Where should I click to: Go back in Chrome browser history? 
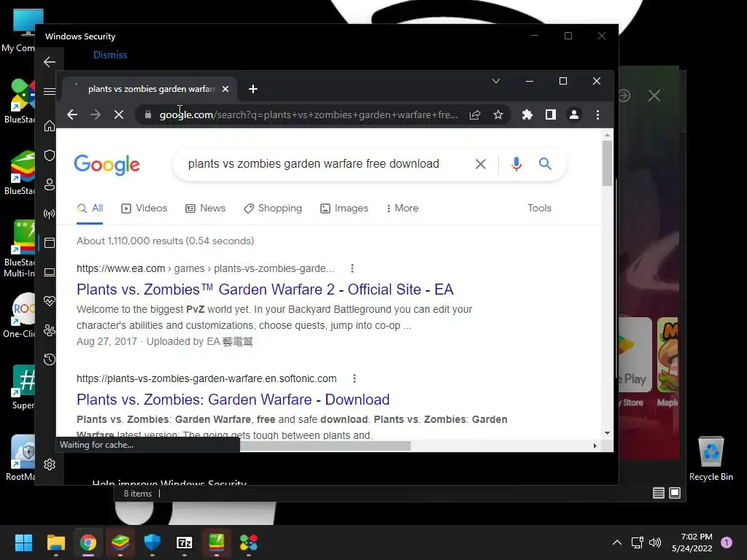click(72, 114)
